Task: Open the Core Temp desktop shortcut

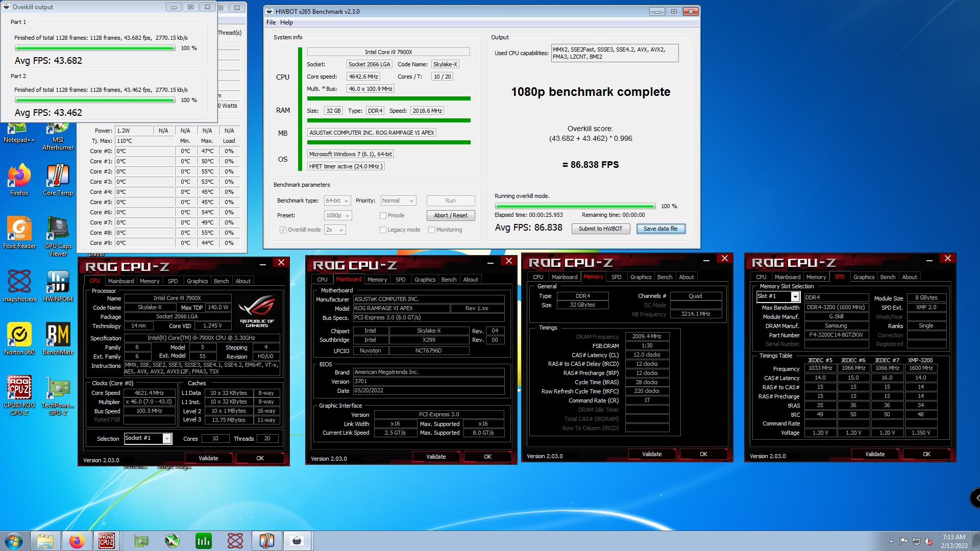Action: (x=58, y=180)
